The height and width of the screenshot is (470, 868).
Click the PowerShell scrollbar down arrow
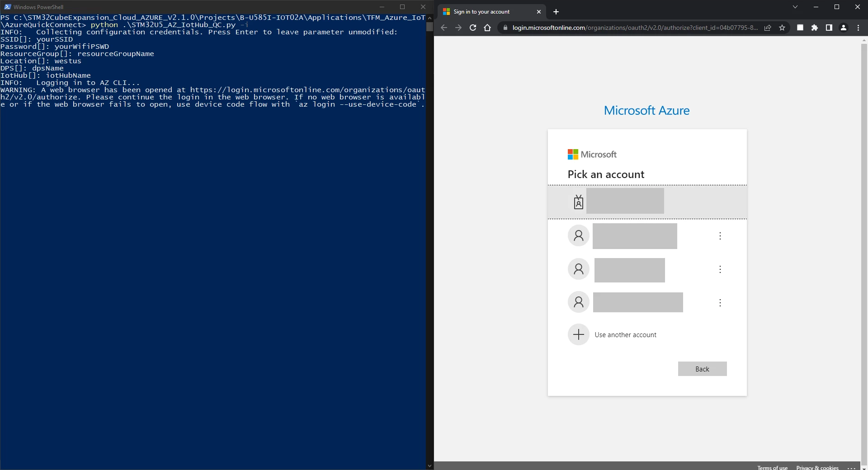pos(429,466)
